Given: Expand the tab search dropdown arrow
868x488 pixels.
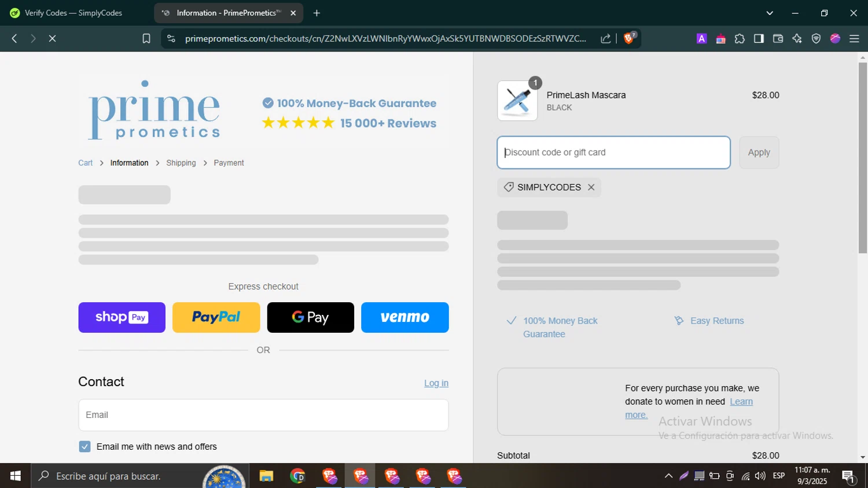Looking at the screenshot, I should pyautogui.click(x=770, y=13).
